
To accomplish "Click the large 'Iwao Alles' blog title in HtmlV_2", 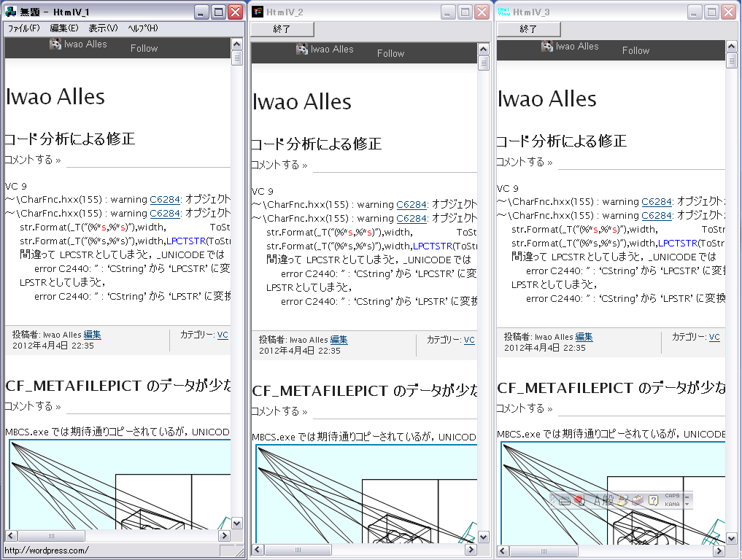I will pyautogui.click(x=301, y=101).
